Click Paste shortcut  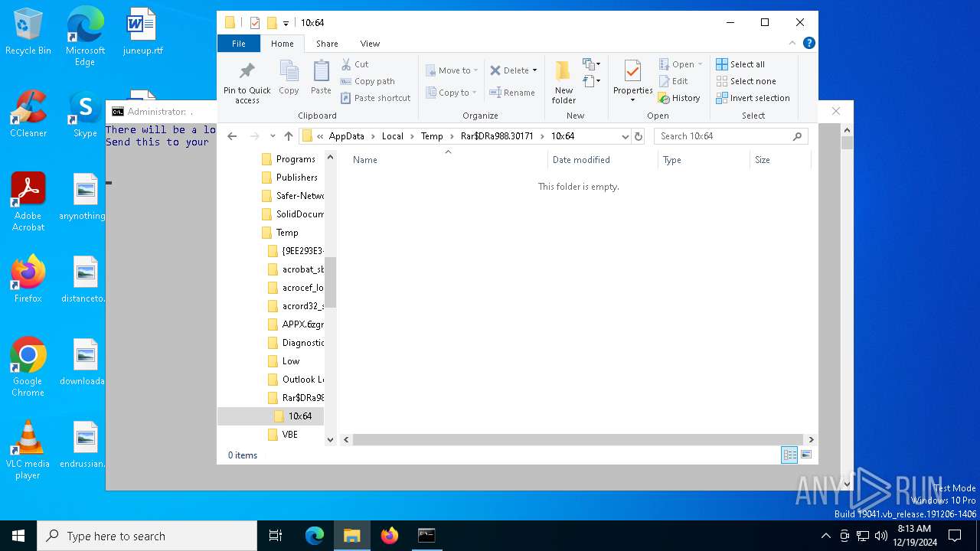(x=375, y=98)
